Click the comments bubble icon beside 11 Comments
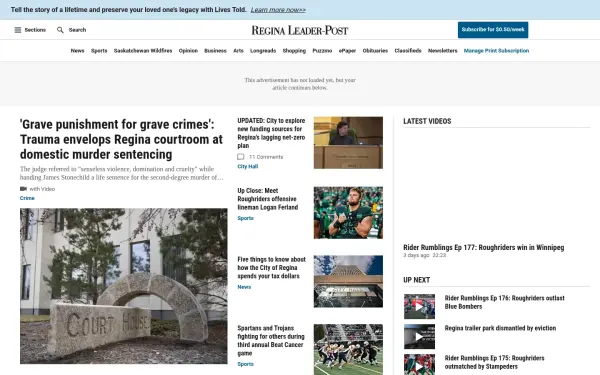 (x=240, y=157)
